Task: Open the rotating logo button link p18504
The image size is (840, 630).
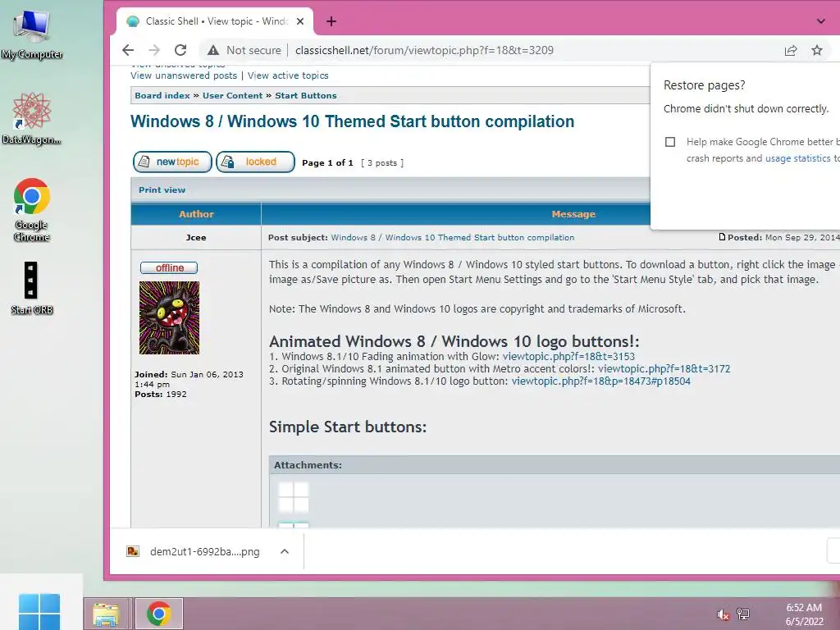Action: [x=601, y=381]
